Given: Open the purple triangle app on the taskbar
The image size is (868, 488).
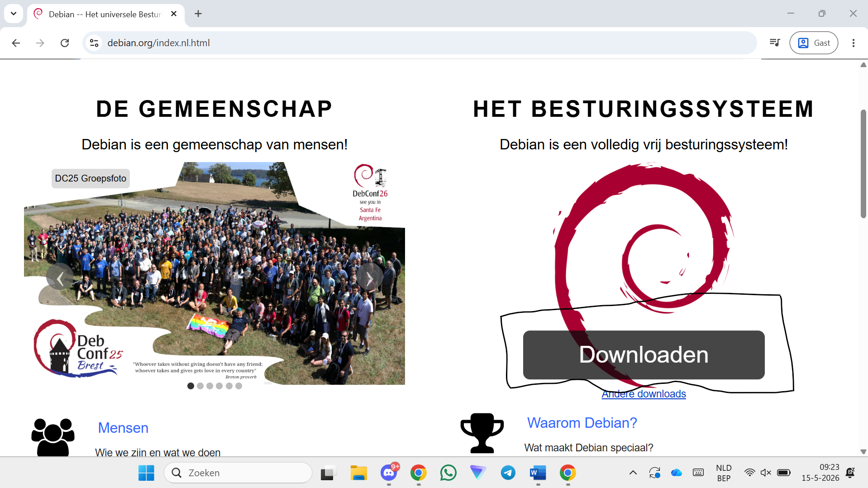Looking at the screenshot, I should click(478, 473).
